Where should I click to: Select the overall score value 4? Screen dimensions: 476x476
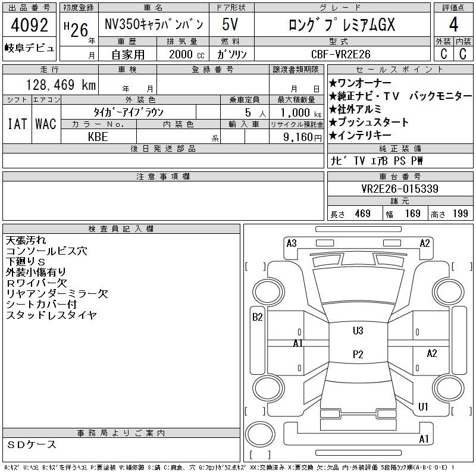click(453, 27)
